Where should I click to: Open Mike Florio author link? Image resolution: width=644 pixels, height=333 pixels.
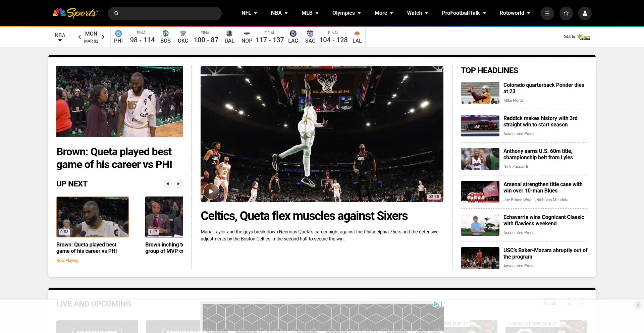513,101
